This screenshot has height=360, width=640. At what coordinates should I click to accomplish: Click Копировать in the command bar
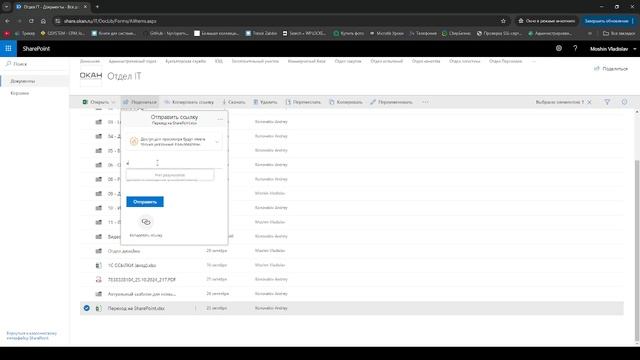coord(346,102)
